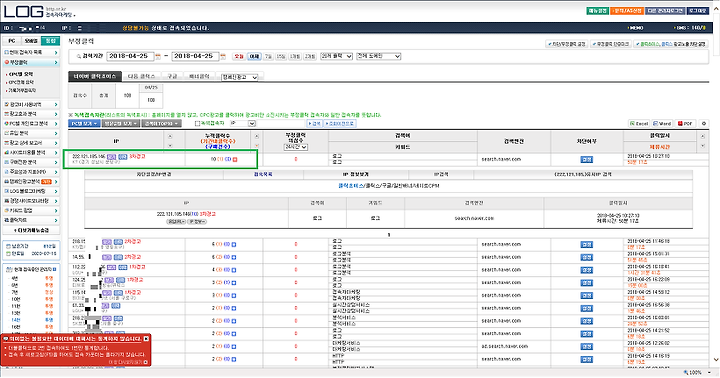
Task: Click the purple badge icon in the 222.121.105.146 row
Action: click(x=112, y=157)
